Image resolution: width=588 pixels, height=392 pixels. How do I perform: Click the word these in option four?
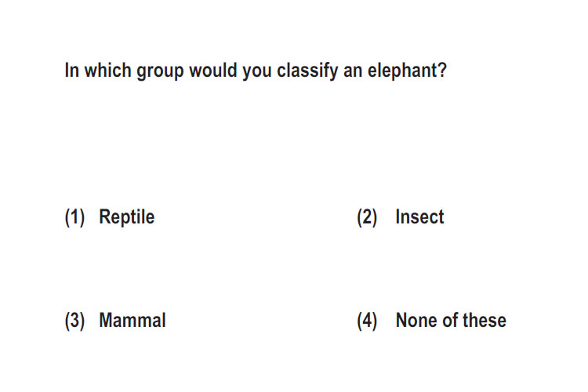[x=485, y=321]
